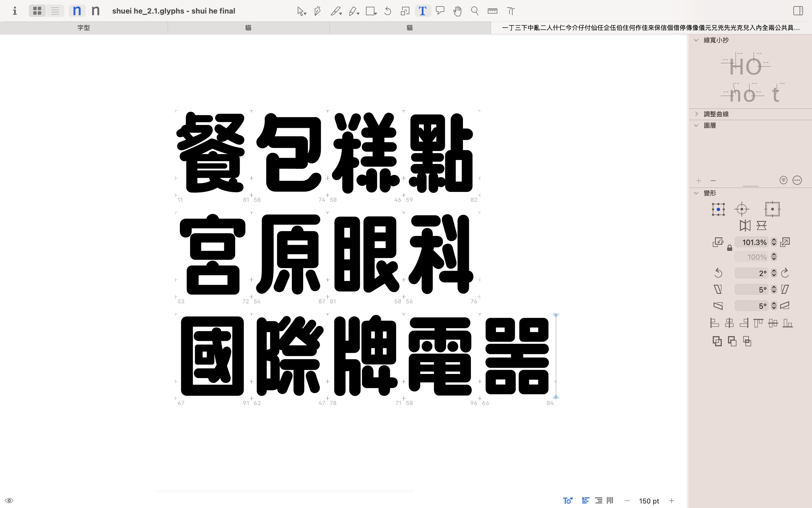This screenshot has width=812, height=508.
Task: Apply union boolean path operation
Action: (x=717, y=341)
